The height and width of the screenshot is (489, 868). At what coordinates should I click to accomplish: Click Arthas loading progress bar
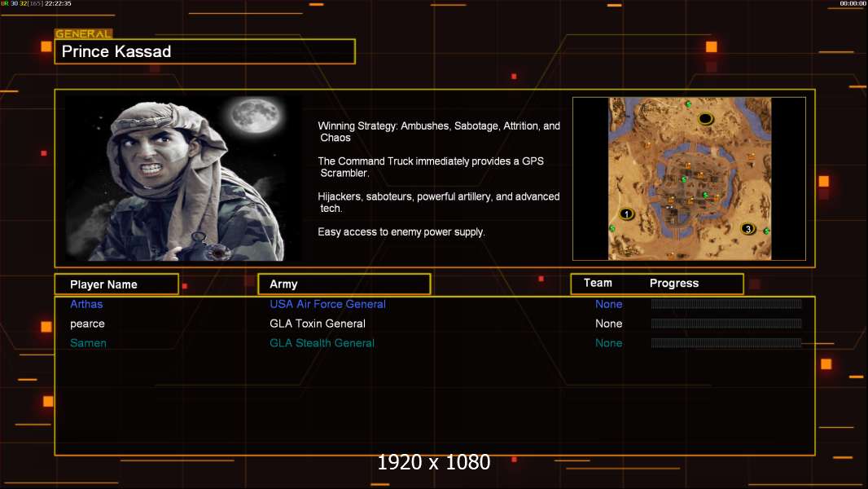(x=726, y=303)
